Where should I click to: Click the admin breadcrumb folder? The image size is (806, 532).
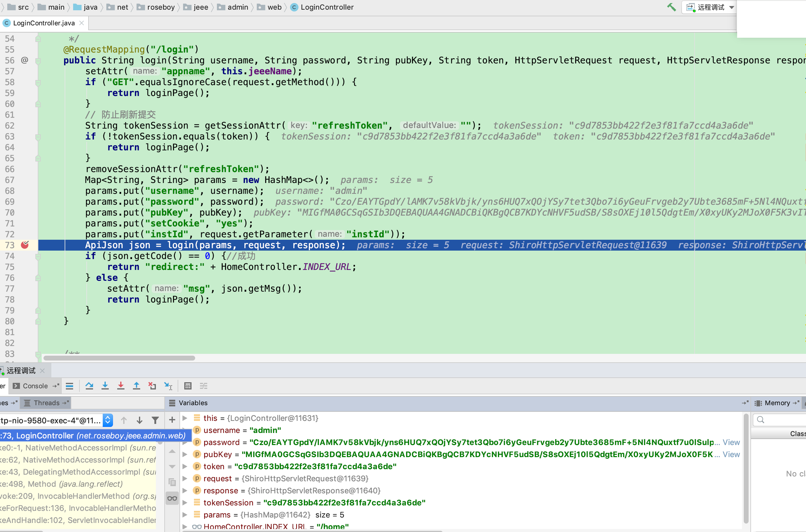[233, 7]
